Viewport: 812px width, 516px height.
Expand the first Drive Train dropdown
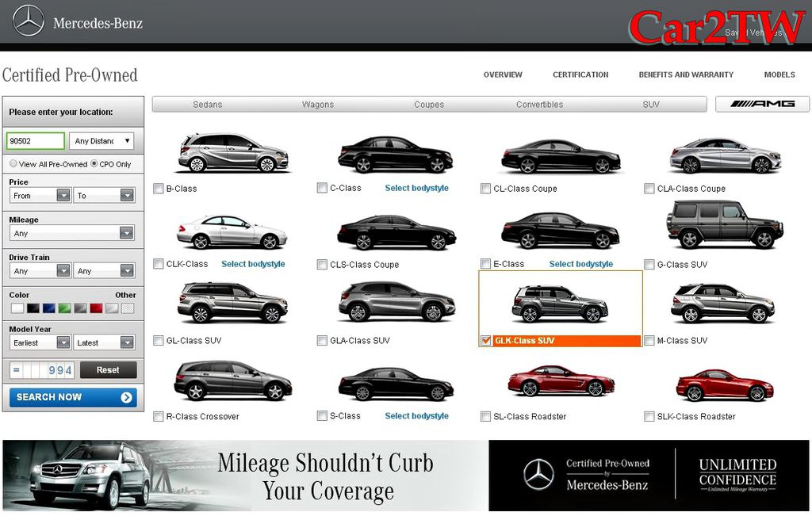click(x=40, y=270)
